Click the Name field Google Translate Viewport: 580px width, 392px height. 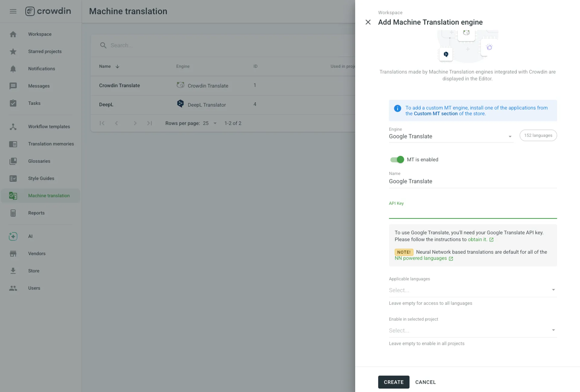(473, 181)
